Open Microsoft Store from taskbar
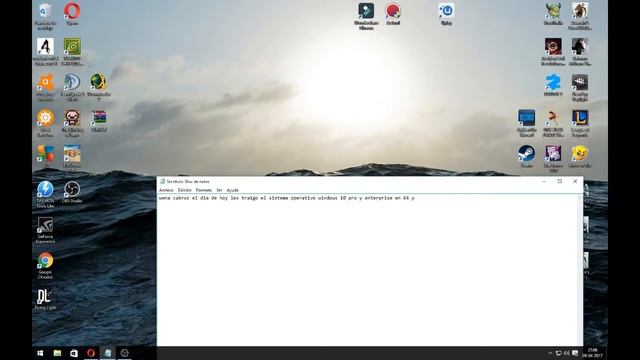The width and height of the screenshot is (640, 360). coord(74,353)
